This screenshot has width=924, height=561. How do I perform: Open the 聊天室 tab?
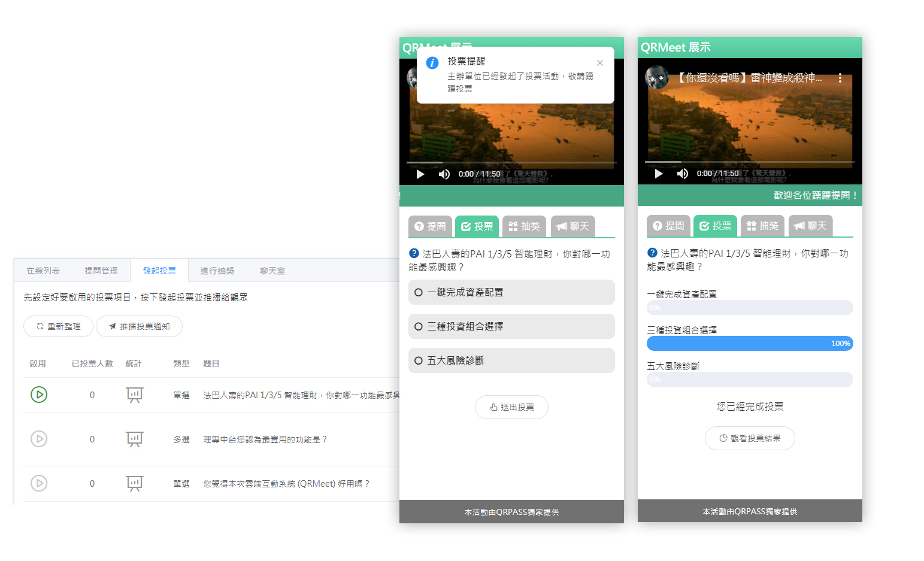pyautogui.click(x=272, y=271)
